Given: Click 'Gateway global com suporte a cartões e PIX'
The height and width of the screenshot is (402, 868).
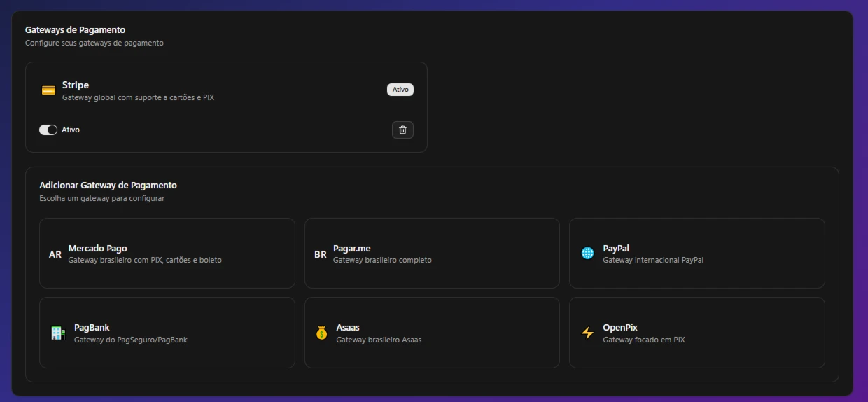Looking at the screenshot, I should point(138,97).
